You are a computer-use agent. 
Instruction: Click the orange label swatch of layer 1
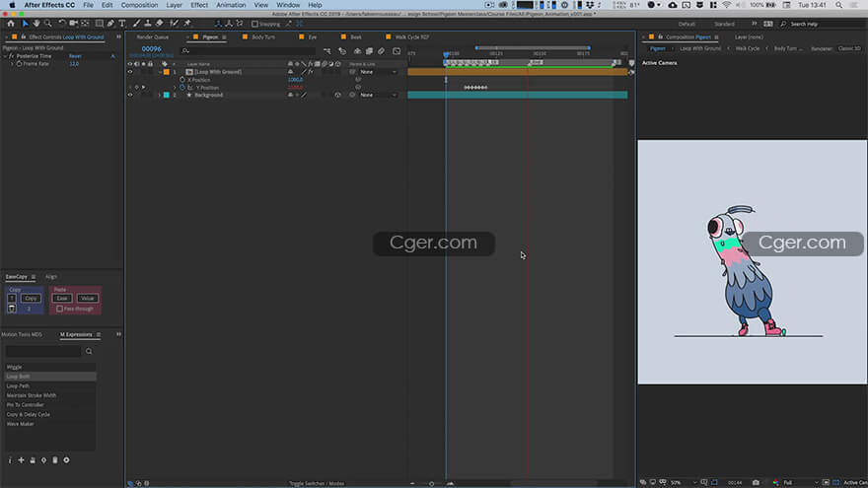pyautogui.click(x=166, y=72)
